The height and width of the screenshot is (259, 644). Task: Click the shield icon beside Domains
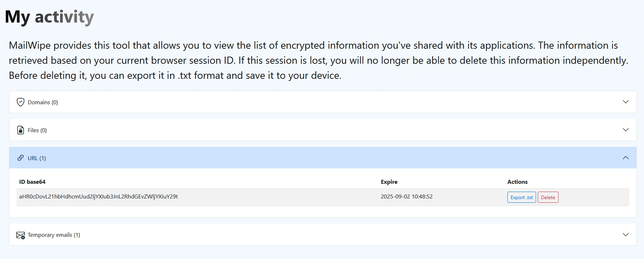tap(20, 102)
